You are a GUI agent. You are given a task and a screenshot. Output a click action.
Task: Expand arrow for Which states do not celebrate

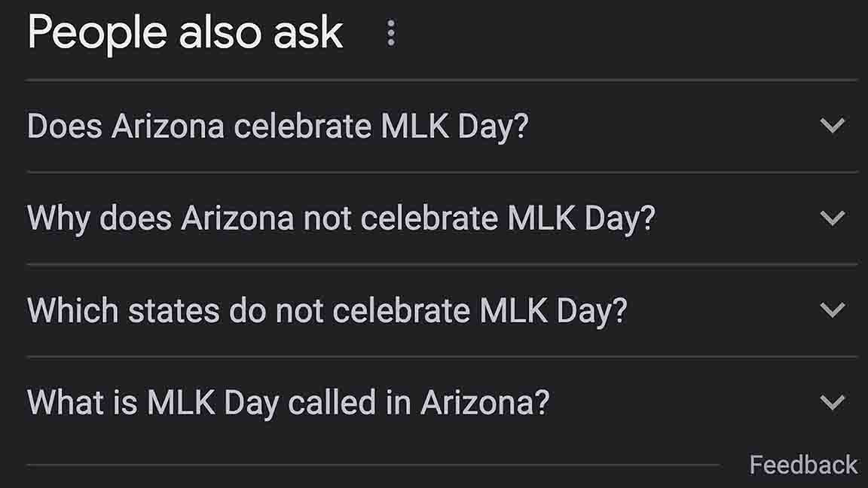click(832, 310)
